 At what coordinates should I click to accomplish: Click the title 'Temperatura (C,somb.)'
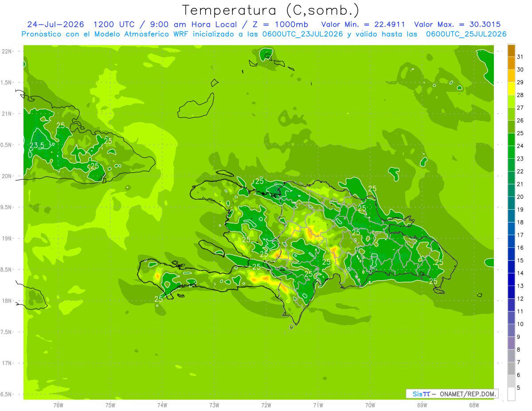point(270,11)
